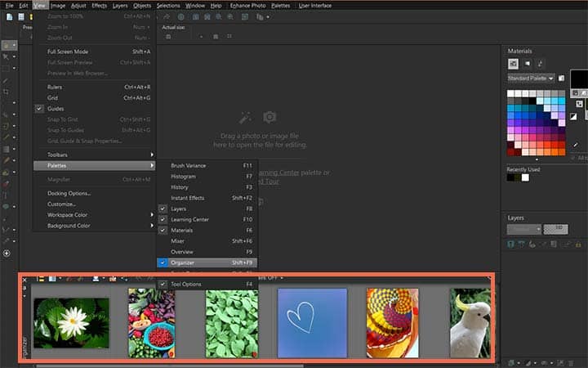Click the fit image to window toolbar icon
Image resolution: width=588 pixels, height=368 pixels.
click(x=245, y=17)
